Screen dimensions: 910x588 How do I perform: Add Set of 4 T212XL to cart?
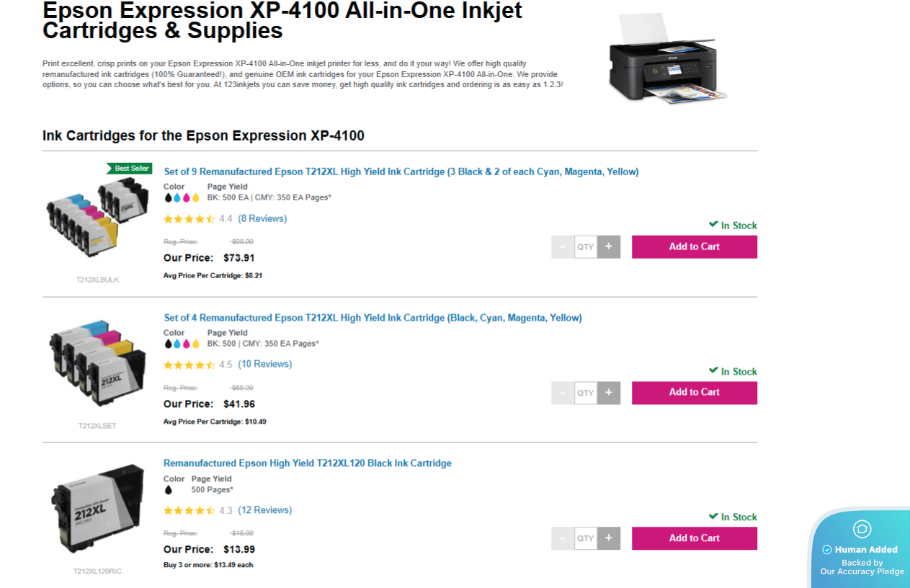(x=695, y=393)
